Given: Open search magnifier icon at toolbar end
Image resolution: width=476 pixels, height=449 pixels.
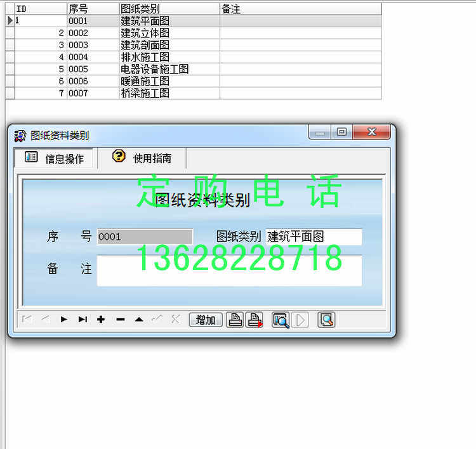Looking at the screenshot, I should [x=326, y=320].
